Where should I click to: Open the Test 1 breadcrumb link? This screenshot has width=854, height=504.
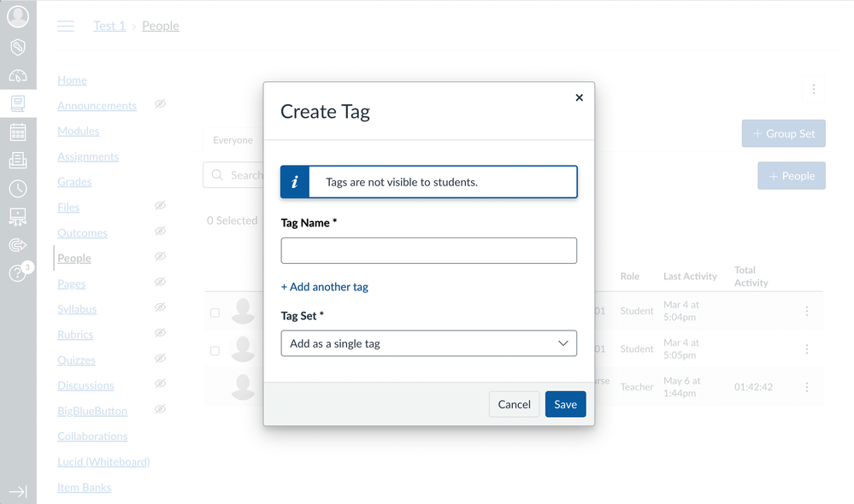(109, 26)
